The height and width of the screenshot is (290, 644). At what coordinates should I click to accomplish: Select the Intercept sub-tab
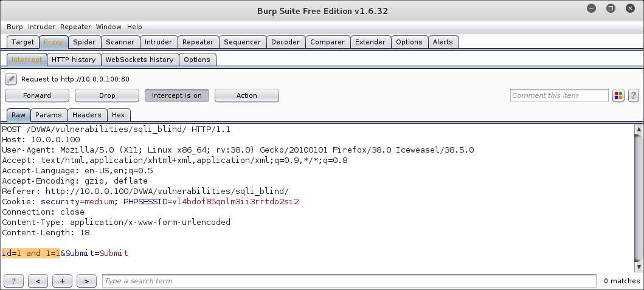point(27,60)
